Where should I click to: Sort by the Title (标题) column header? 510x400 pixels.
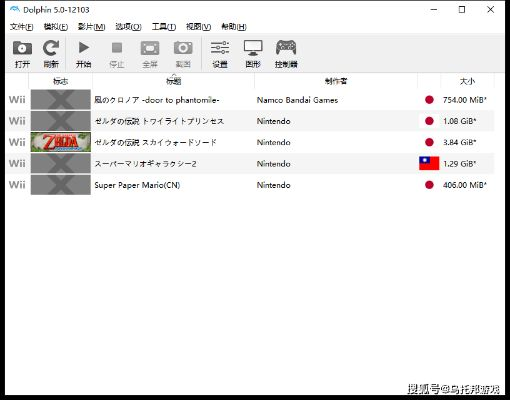pyautogui.click(x=173, y=81)
